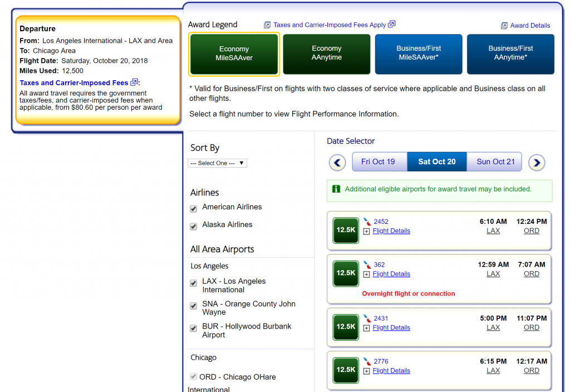Toggle Alaska Airlines checkbox
Viewport: 570px width, 392px height.
pyautogui.click(x=193, y=227)
